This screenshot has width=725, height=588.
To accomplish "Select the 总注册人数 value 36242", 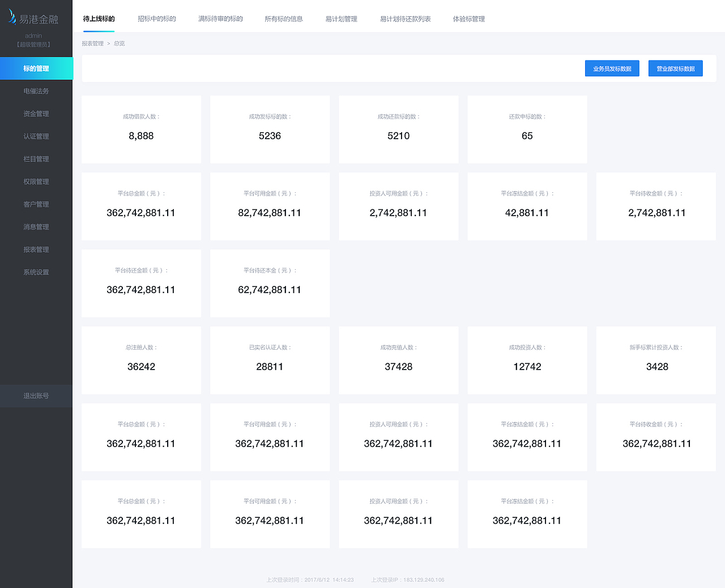I will 141,367.
